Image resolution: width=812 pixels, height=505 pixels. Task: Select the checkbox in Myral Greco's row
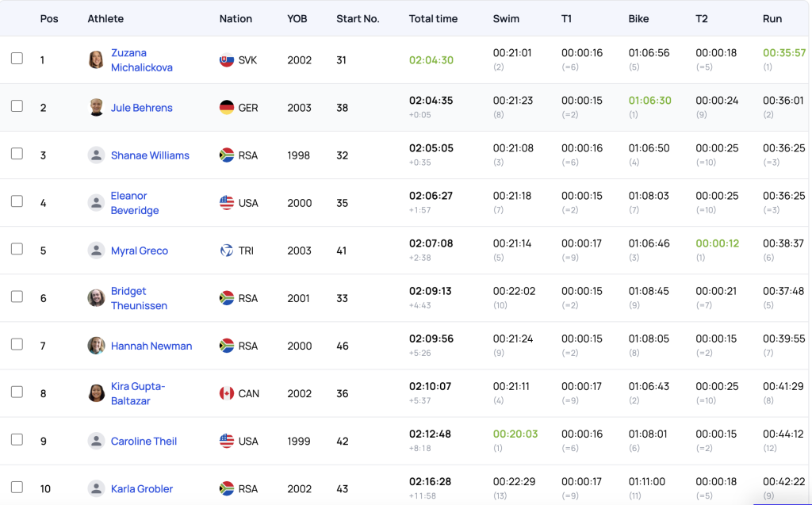click(x=17, y=249)
